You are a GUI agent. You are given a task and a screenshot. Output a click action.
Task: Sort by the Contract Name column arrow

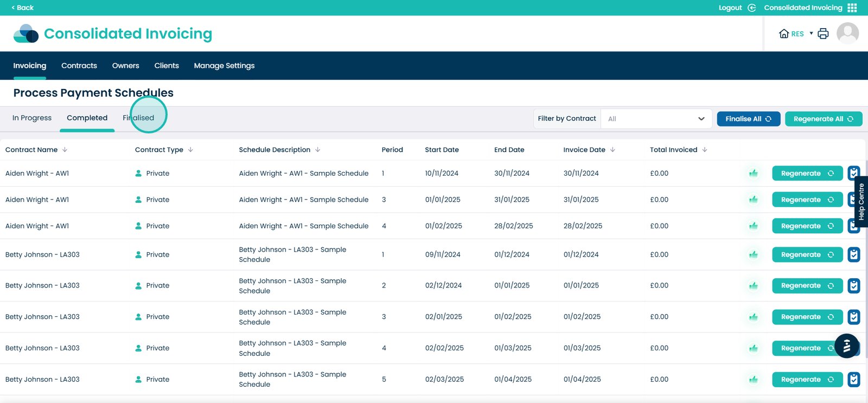(x=65, y=150)
